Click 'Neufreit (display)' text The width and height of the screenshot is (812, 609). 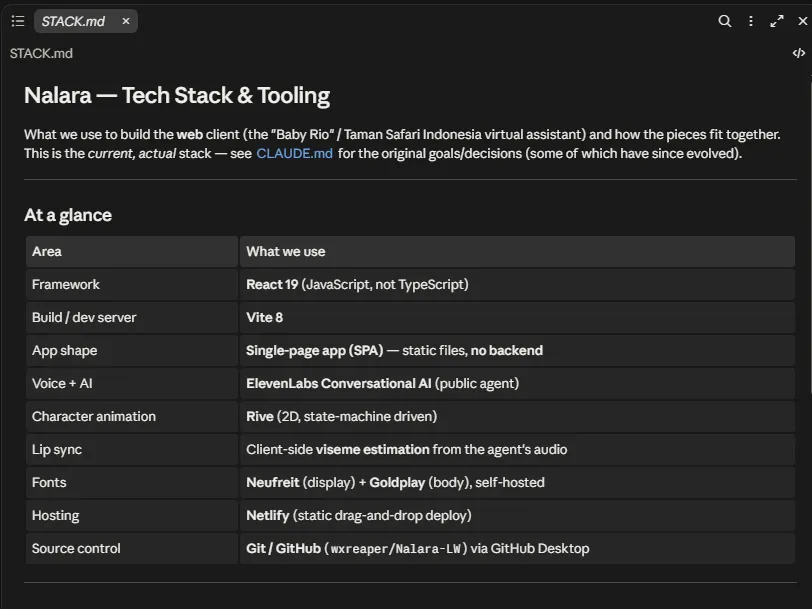click(300, 482)
